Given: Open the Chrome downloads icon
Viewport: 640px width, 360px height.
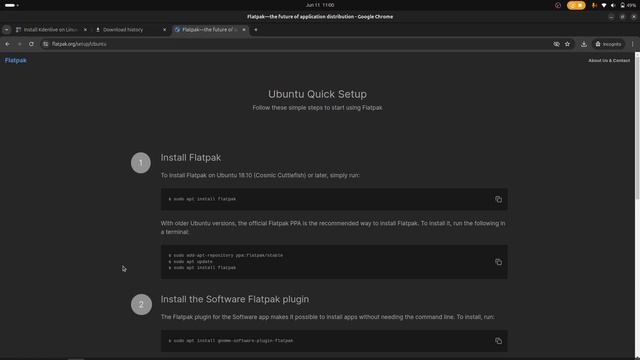Looking at the screenshot, I should tap(584, 44).
